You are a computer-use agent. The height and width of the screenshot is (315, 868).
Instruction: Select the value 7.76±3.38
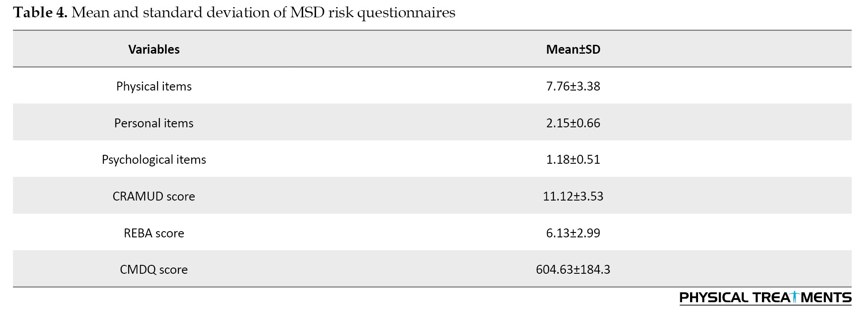click(x=573, y=86)
